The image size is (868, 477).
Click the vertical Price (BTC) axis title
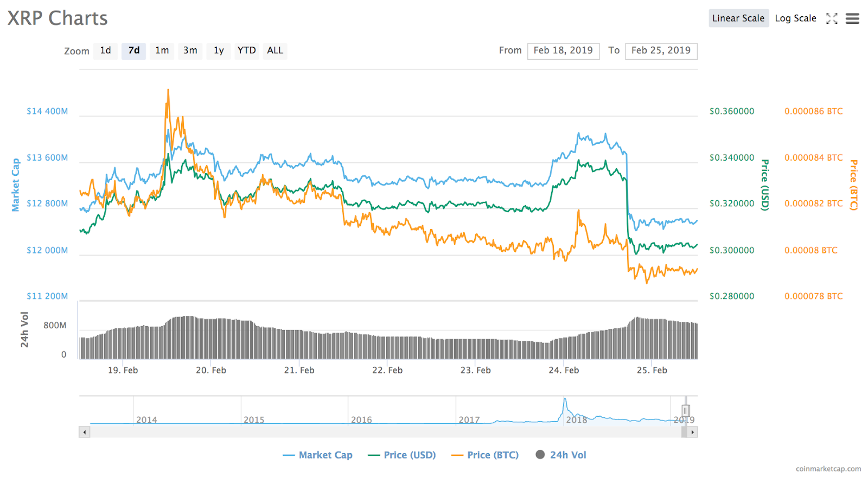[853, 185]
